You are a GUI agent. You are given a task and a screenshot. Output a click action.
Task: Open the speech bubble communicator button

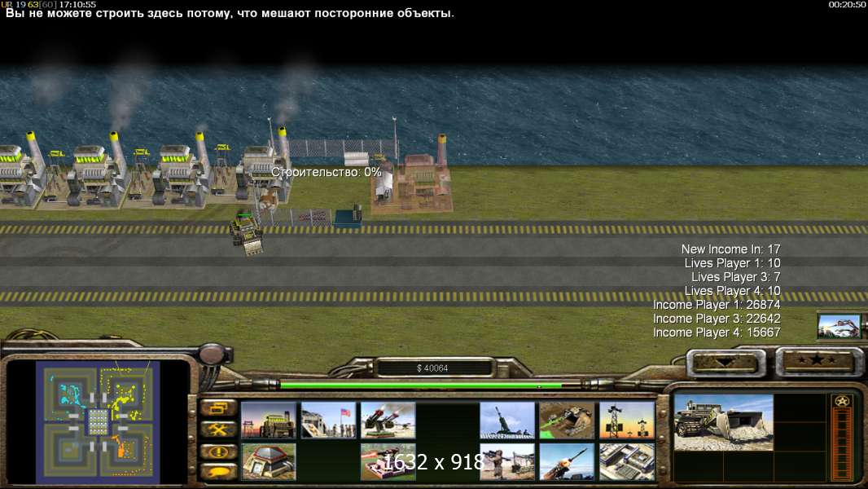218,472
